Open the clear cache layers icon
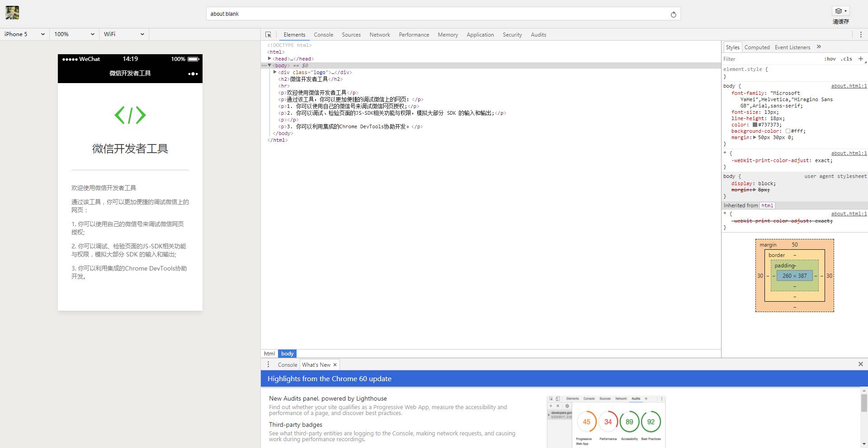The image size is (868, 448). point(840,11)
